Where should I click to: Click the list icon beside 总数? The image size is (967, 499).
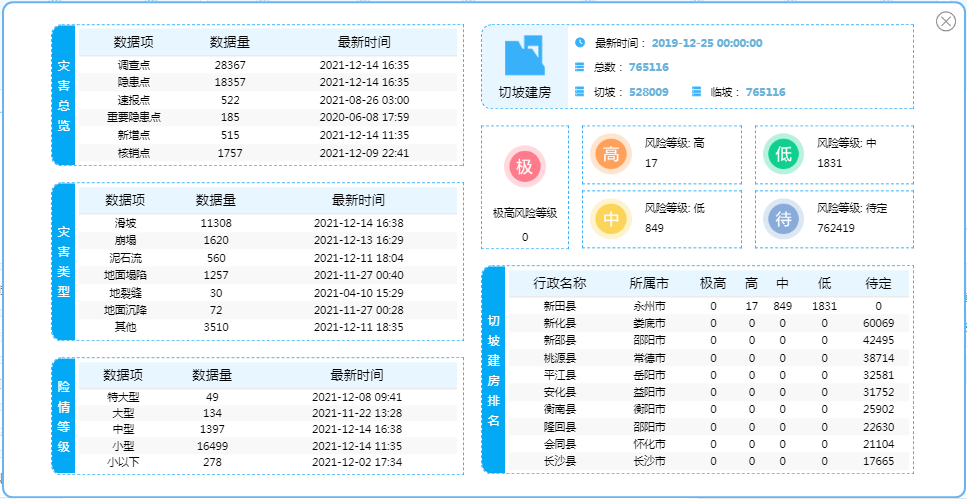coord(580,67)
